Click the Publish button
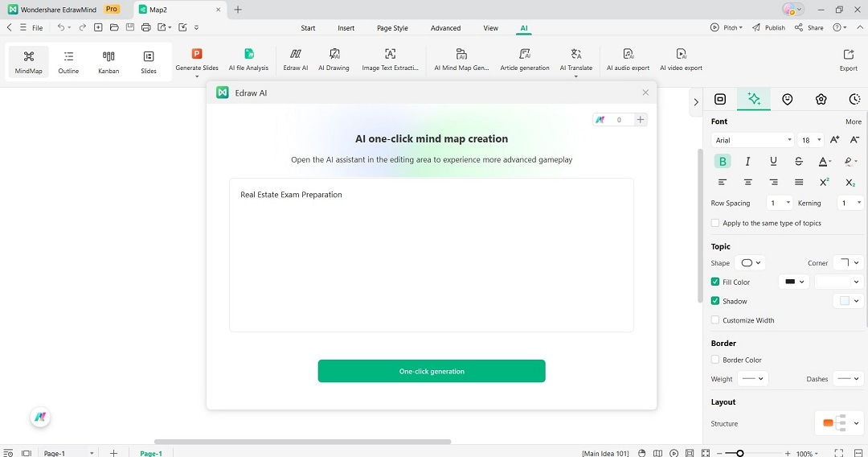The height and width of the screenshot is (457, 868). [x=768, y=27]
